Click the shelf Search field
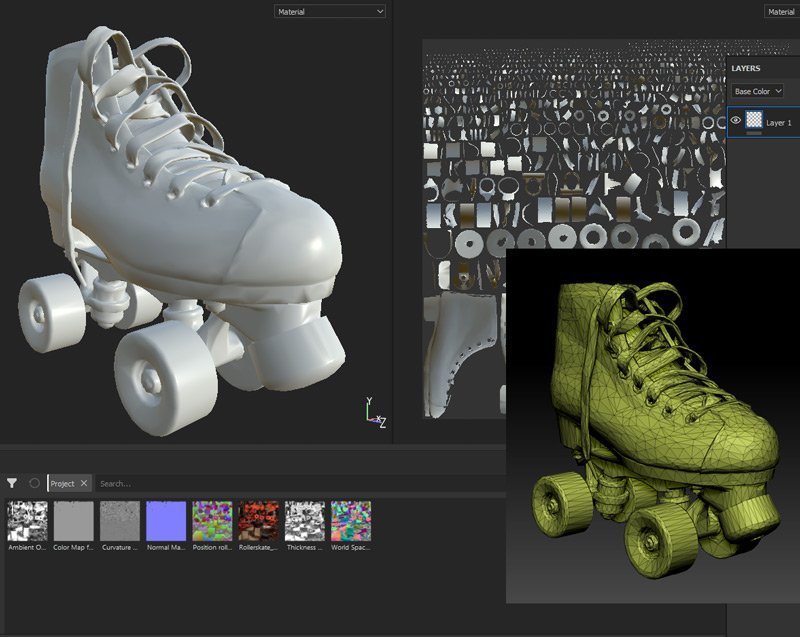Viewport: 800px width, 637px height. click(301, 483)
